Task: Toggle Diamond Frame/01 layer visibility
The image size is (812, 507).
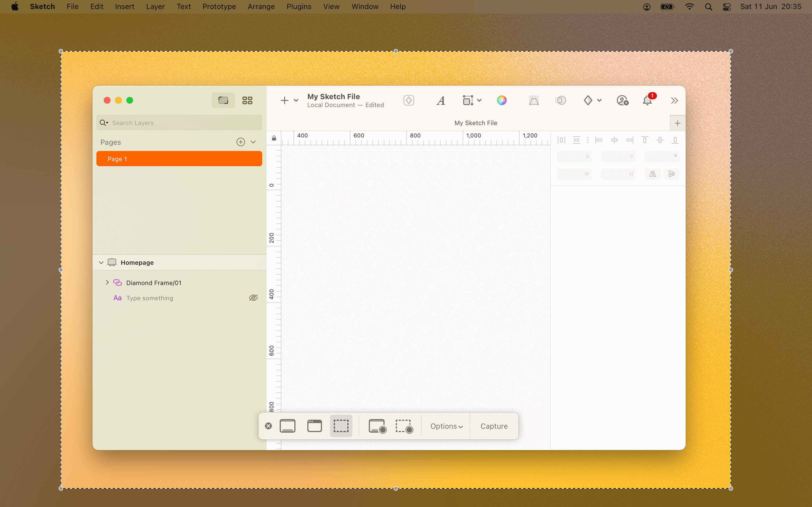Action: (254, 283)
